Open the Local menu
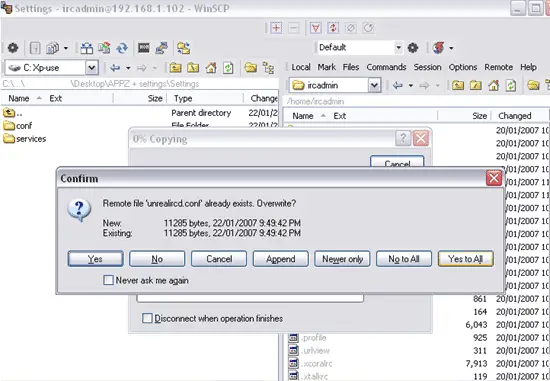This screenshot has height=381, width=550. point(301,67)
